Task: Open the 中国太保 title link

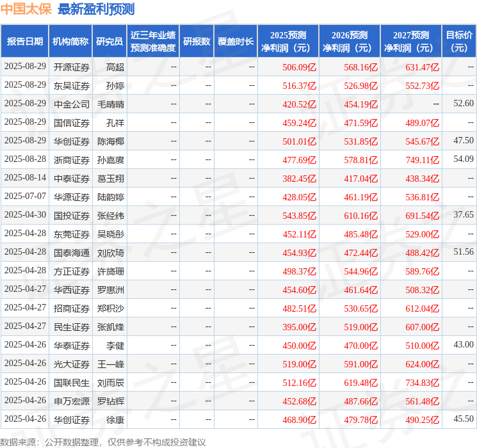Action: click(26, 9)
